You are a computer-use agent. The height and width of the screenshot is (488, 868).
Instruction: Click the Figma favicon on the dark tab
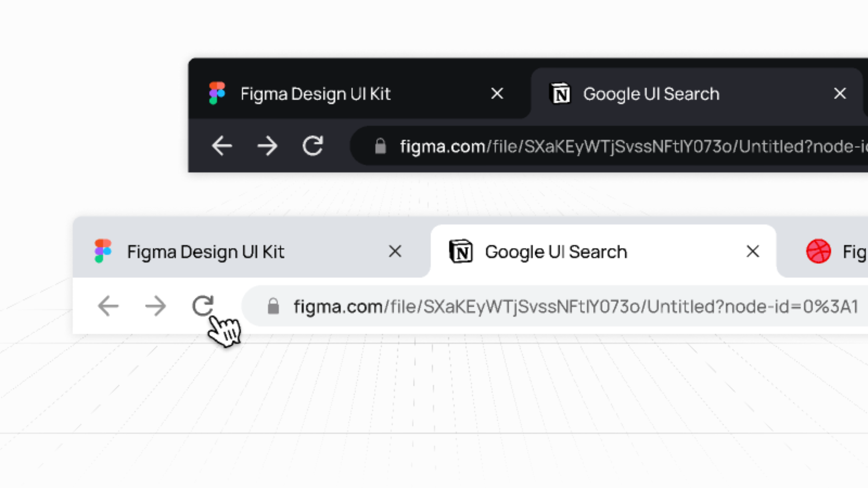[217, 93]
